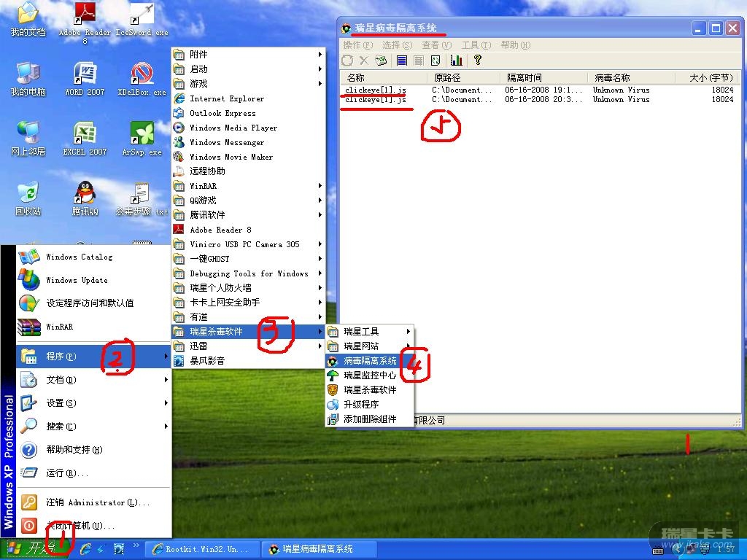Open the Adobe Reader 8 desktop shortcut
This screenshot has width=747, height=560.
click(x=85, y=21)
